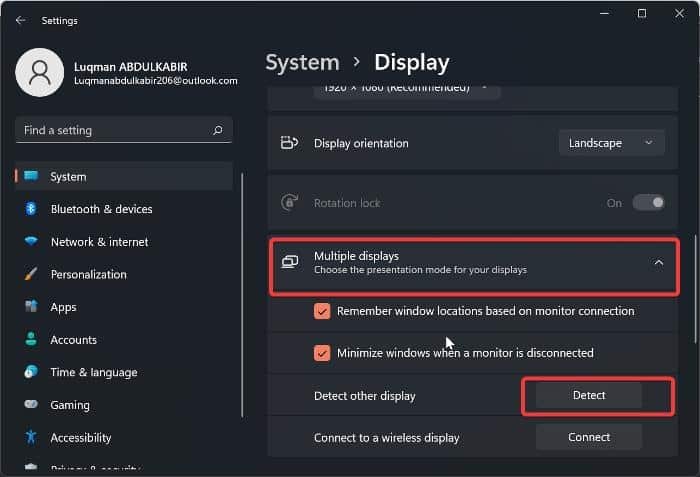
Task: Click the Display heading title
Action: pyautogui.click(x=411, y=63)
